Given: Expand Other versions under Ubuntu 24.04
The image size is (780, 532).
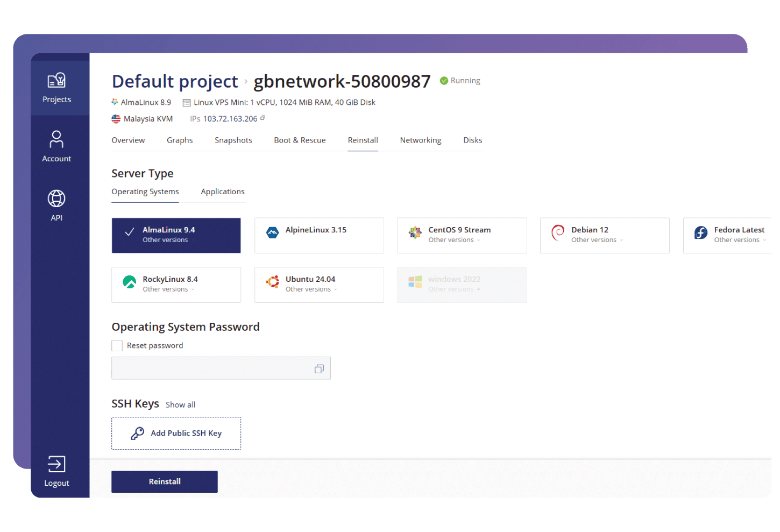Looking at the screenshot, I should (311, 289).
